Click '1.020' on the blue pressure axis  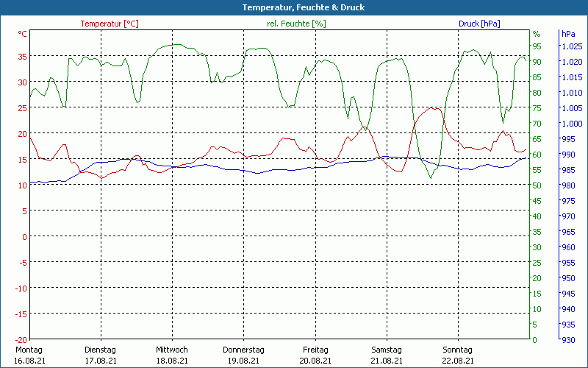[x=573, y=62]
